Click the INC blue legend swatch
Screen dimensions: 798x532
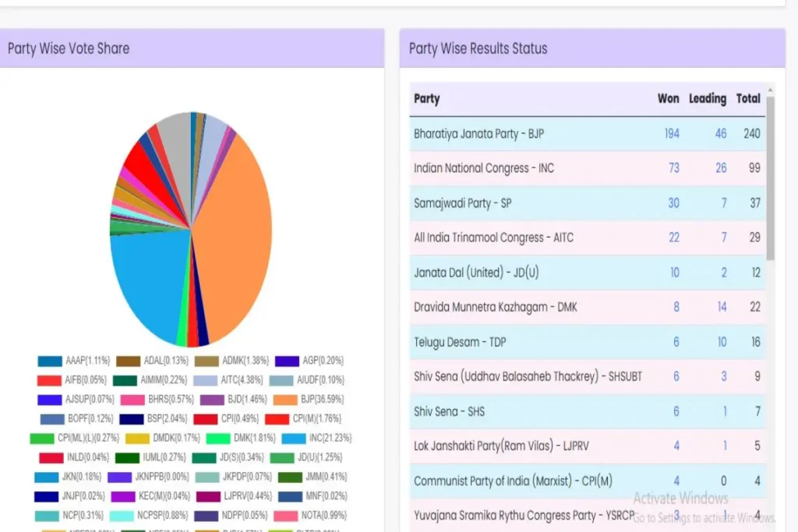[x=294, y=439]
